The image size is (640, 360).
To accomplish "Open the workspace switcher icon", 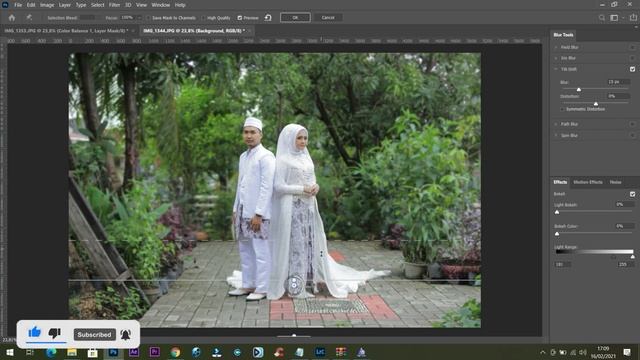I will [x=614, y=18].
